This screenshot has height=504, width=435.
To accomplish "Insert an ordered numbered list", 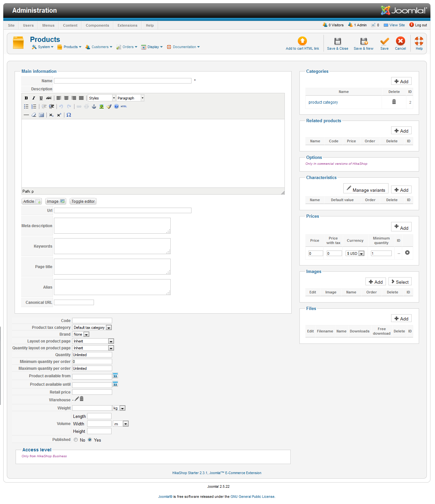I will tap(34, 107).
